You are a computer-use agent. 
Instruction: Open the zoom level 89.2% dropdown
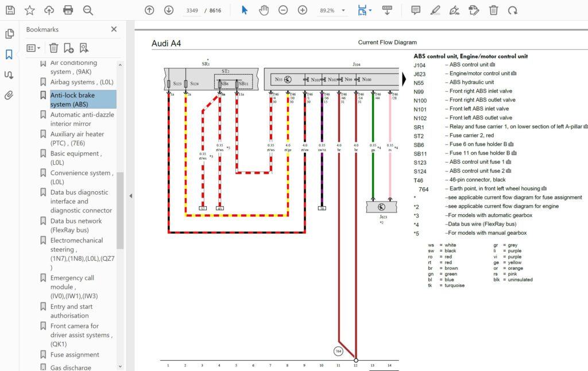tap(343, 10)
